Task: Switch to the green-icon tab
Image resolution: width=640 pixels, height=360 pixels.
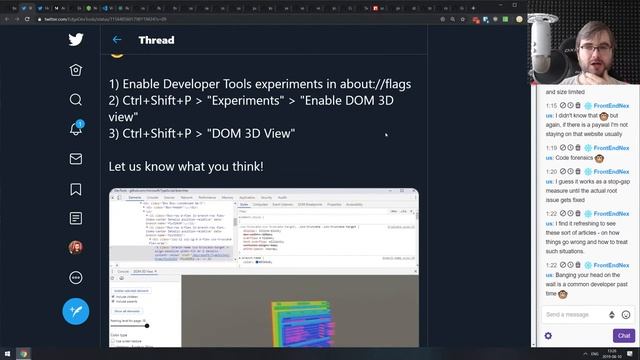Action: click(92, 8)
